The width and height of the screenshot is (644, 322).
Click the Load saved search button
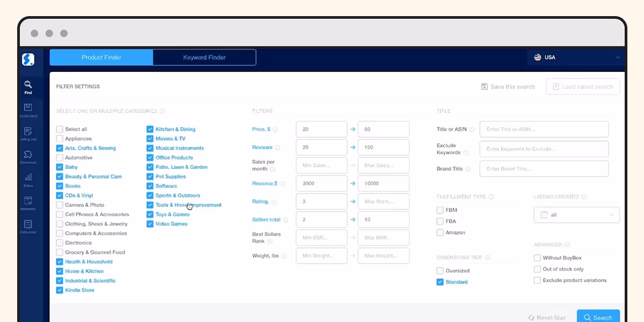pyautogui.click(x=583, y=86)
